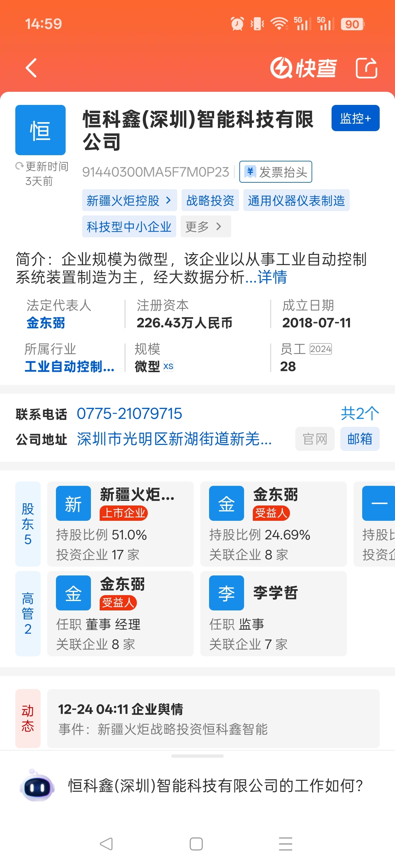This screenshot has height=868, width=395.
Task: Open legal representative 金东弼
Action: point(46,323)
